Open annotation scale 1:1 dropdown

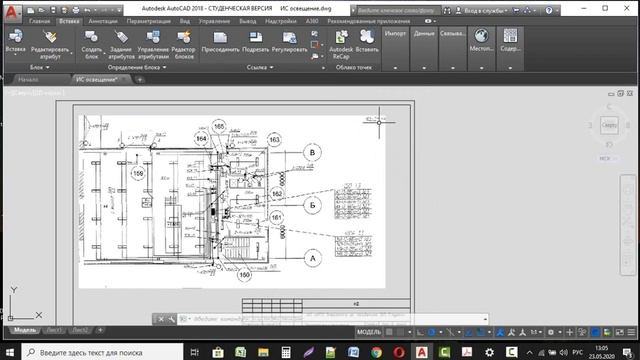(x=536, y=332)
